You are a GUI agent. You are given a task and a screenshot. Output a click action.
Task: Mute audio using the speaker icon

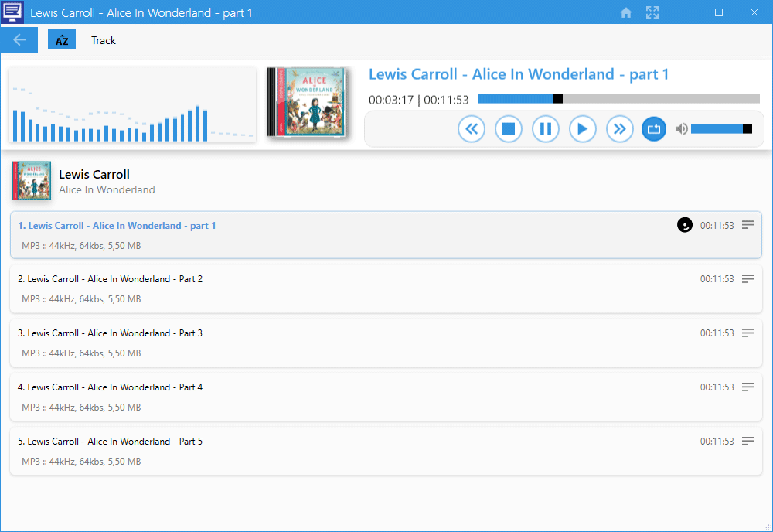[681, 129]
